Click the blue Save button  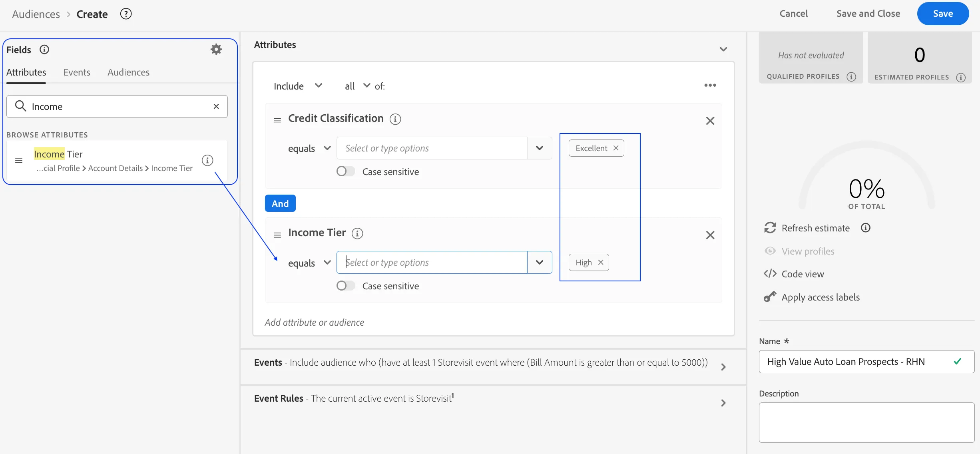pos(943,14)
